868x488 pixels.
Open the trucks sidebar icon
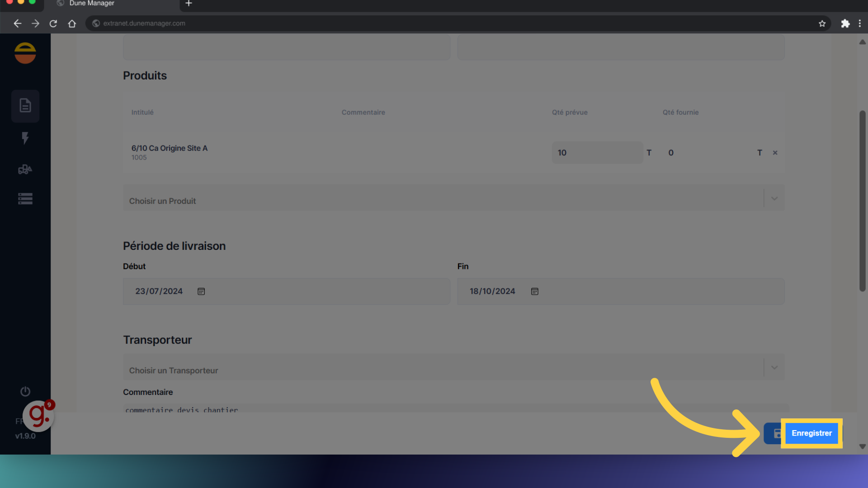tap(25, 169)
